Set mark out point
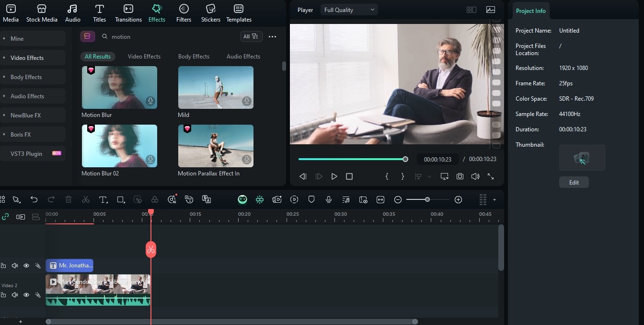This screenshot has height=325, width=644. (x=402, y=176)
